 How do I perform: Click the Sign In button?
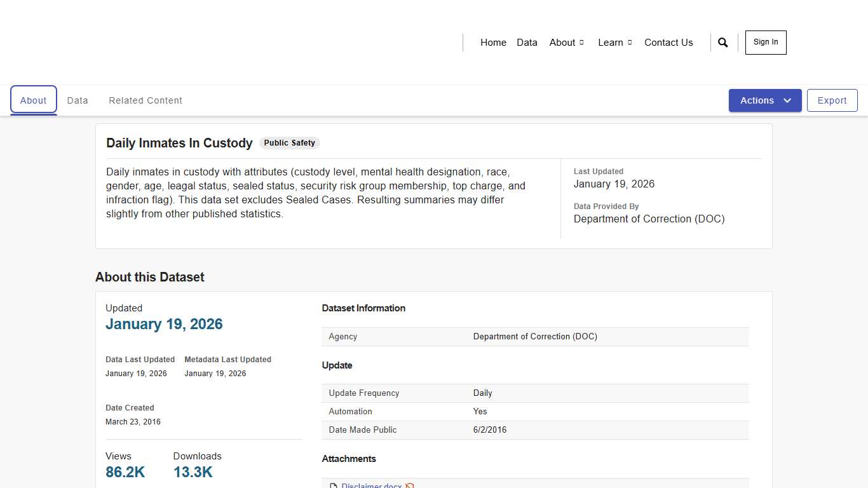click(765, 42)
